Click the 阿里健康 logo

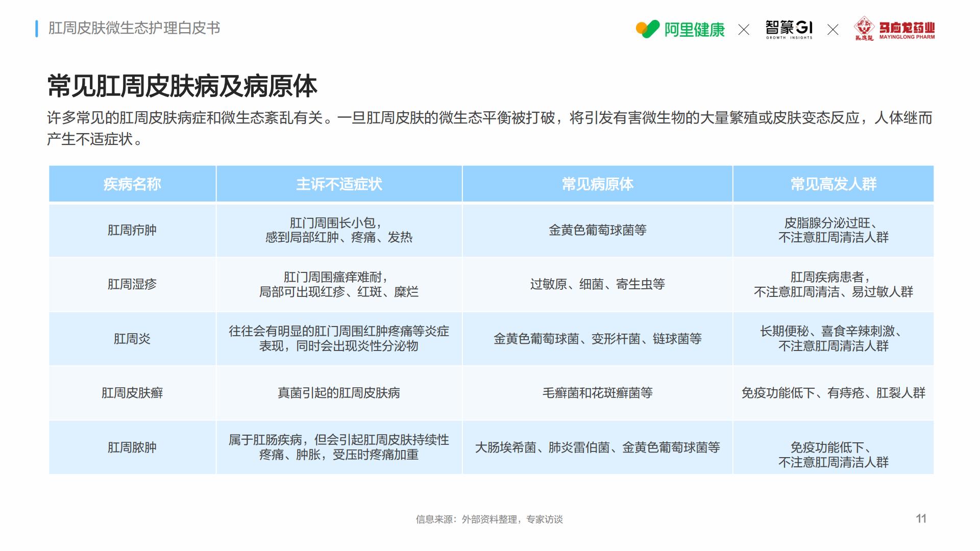[x=680, y=29]
